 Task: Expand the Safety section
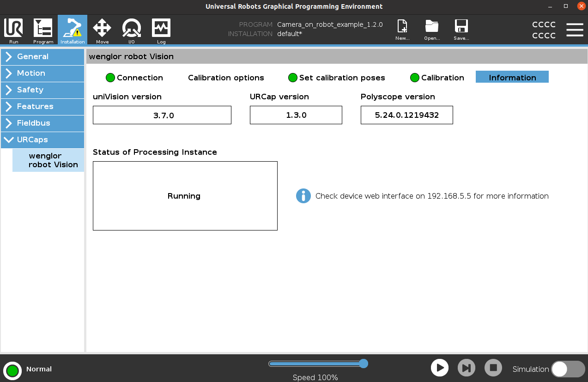pos(42,90)
